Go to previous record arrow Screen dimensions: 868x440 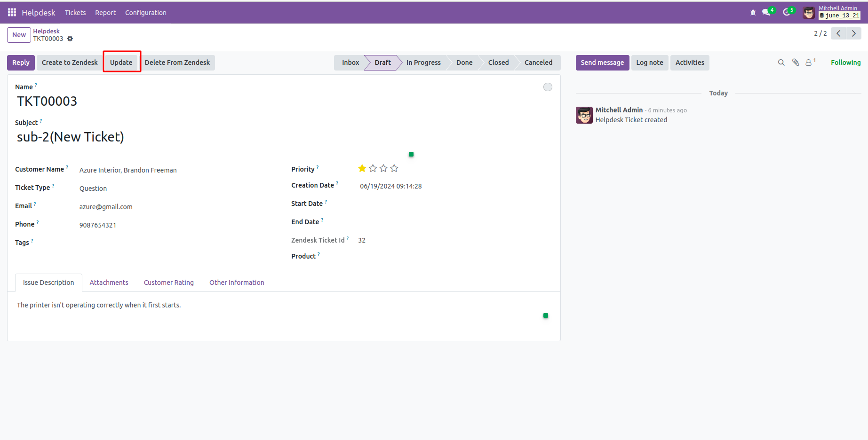click(x=838, y=33)
